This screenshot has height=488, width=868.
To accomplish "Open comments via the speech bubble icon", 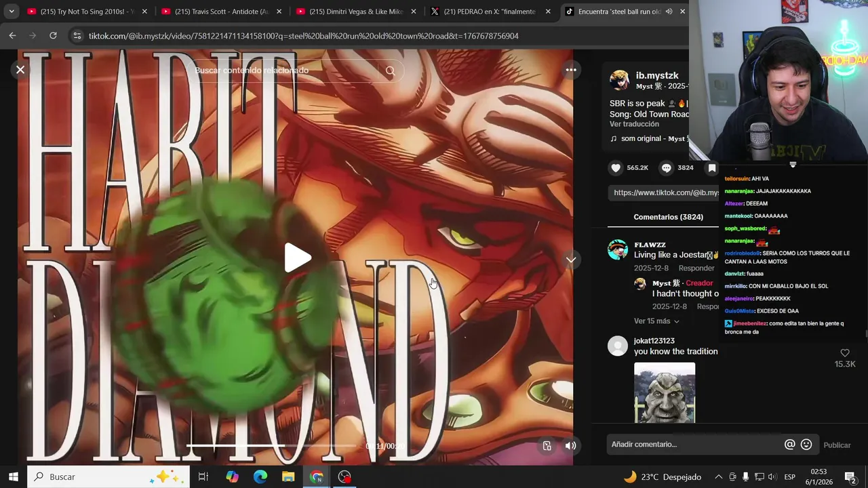I will click(x=667, y=167).
